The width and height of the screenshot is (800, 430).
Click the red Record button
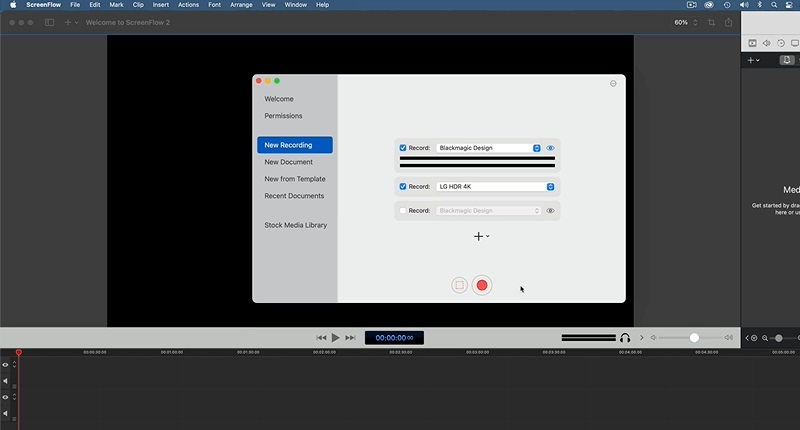tap(482, 285)
